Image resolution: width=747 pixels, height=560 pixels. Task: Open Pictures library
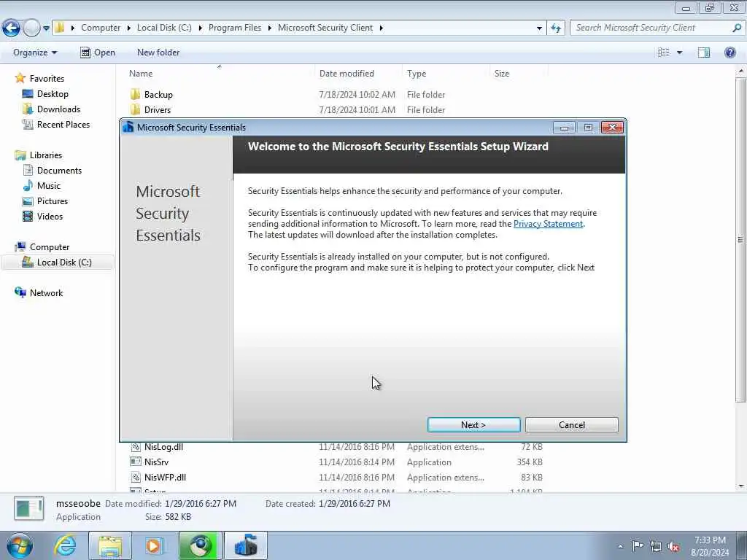[x=53, y=201]
